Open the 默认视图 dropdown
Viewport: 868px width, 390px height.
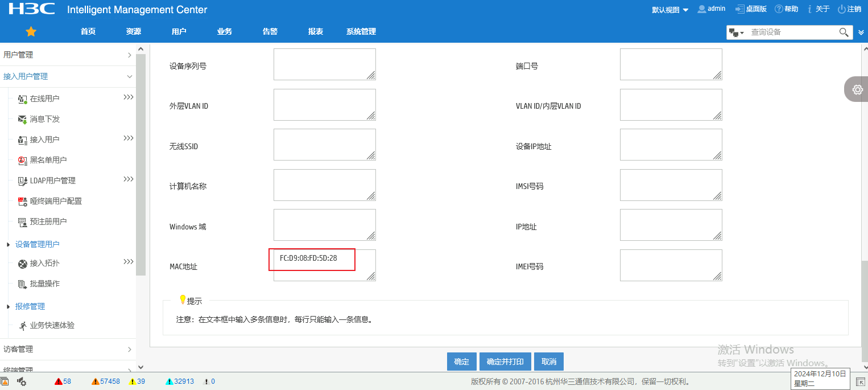(670, 10)
